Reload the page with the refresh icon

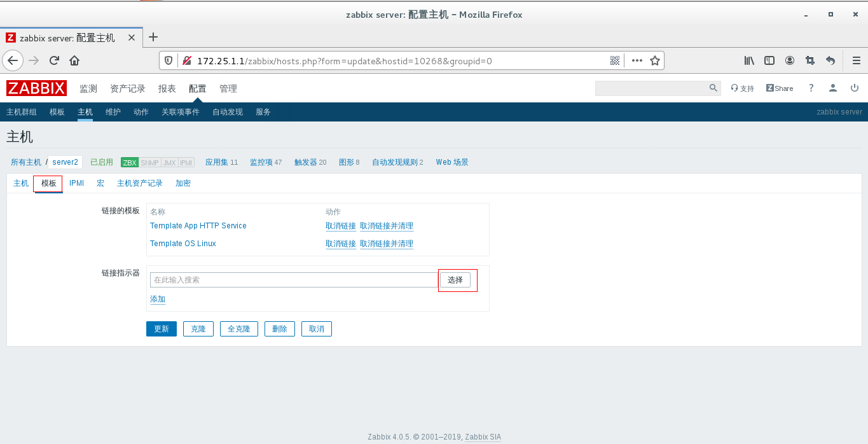[x=54, y=60]
